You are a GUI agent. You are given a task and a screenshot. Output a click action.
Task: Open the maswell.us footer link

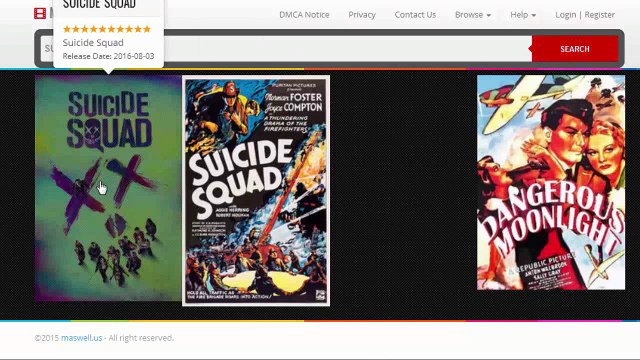(82, 338)
